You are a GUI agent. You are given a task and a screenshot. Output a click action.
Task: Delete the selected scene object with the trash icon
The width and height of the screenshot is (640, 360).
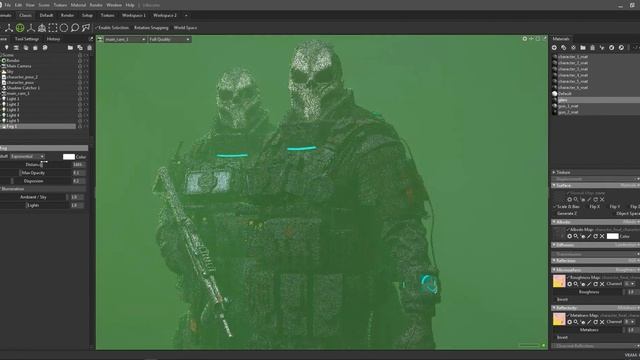89,48
